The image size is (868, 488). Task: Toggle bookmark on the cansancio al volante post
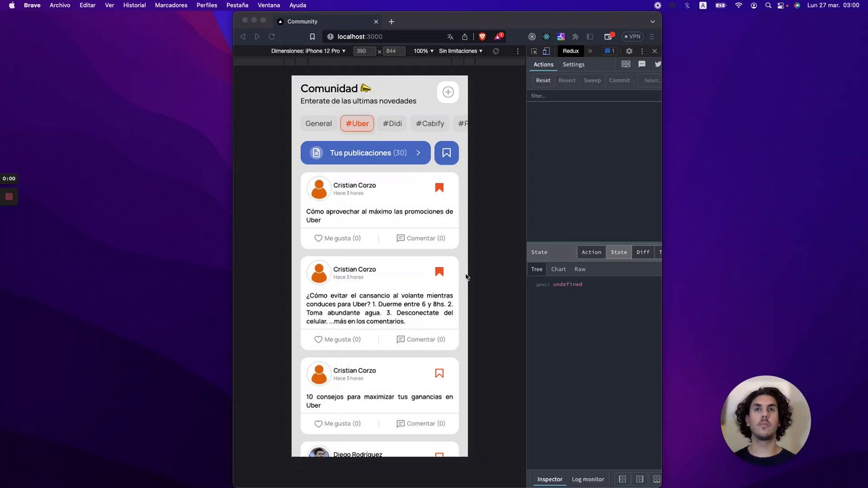tap(439, 272)
